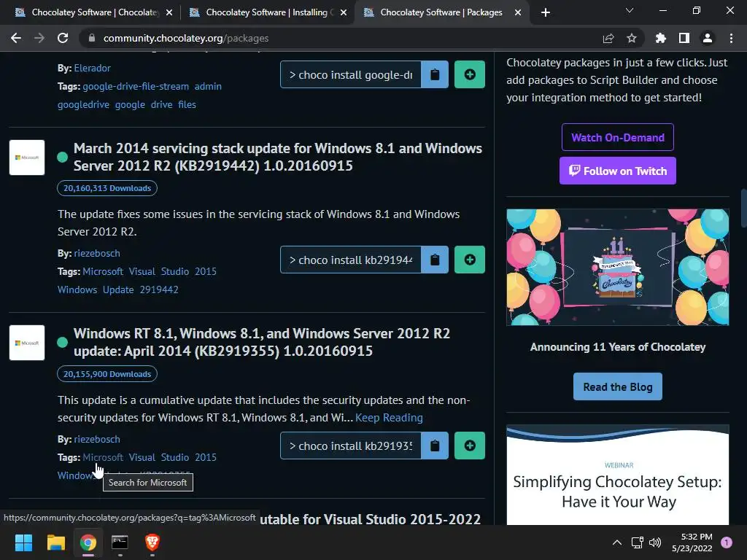Close the Chocolatey Packages tab
Image resolution: width=747 pixels, height=560 pixels.
coord(517,12)
